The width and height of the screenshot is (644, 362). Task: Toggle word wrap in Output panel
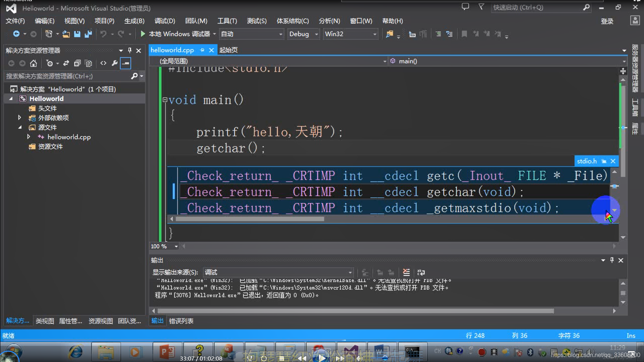[x=421, y=272]
